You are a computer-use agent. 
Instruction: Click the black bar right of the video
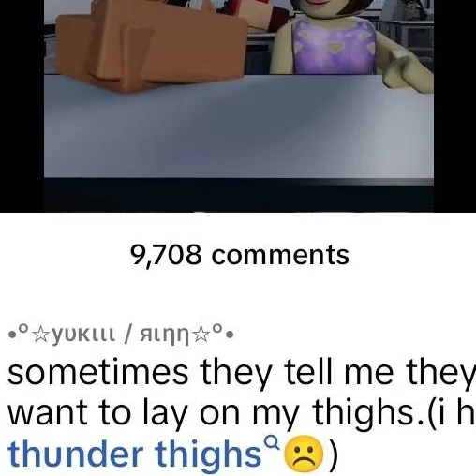coord(454,106)
